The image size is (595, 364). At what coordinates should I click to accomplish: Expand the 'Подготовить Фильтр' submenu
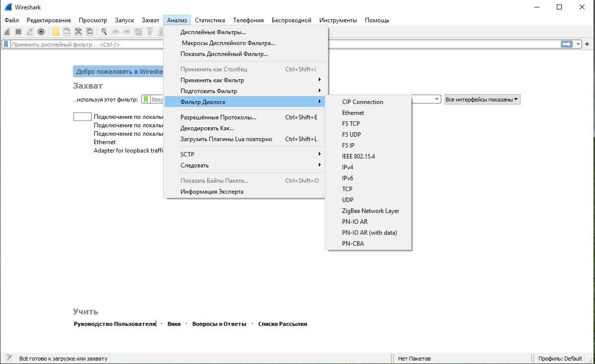[245, 91]
